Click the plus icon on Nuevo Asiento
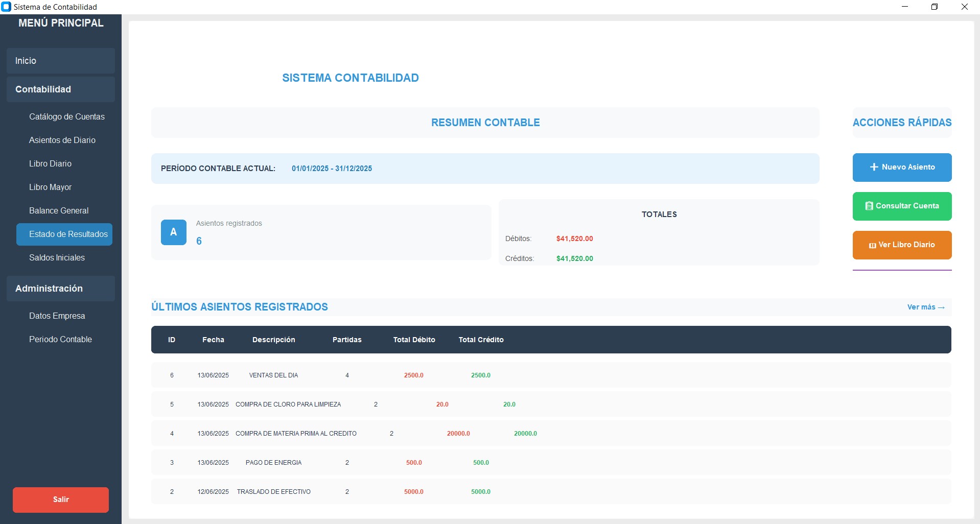The width and height of the screenshot is (980, 524). 875,167
